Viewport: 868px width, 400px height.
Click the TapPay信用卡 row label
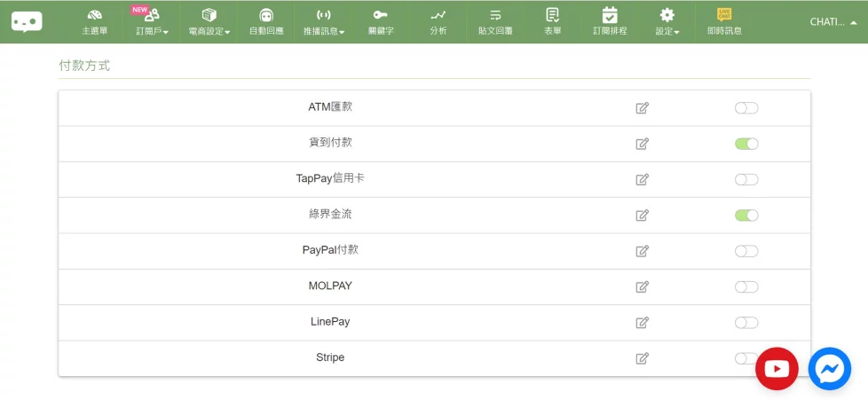coord(330,178)
